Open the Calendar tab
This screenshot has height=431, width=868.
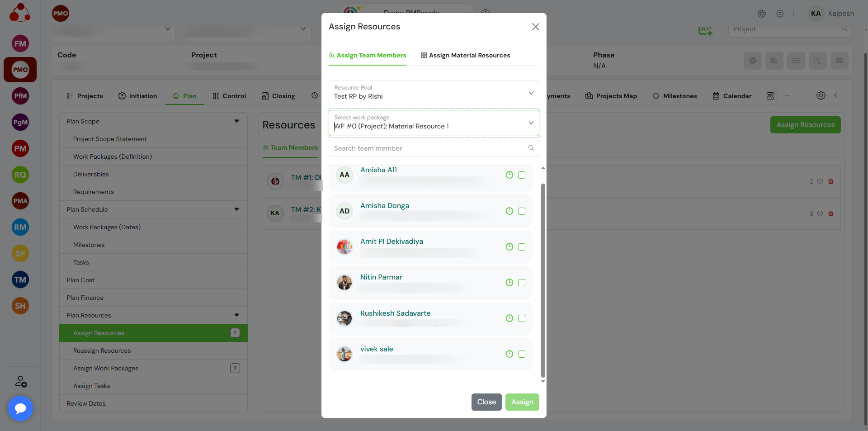point(732,96)
